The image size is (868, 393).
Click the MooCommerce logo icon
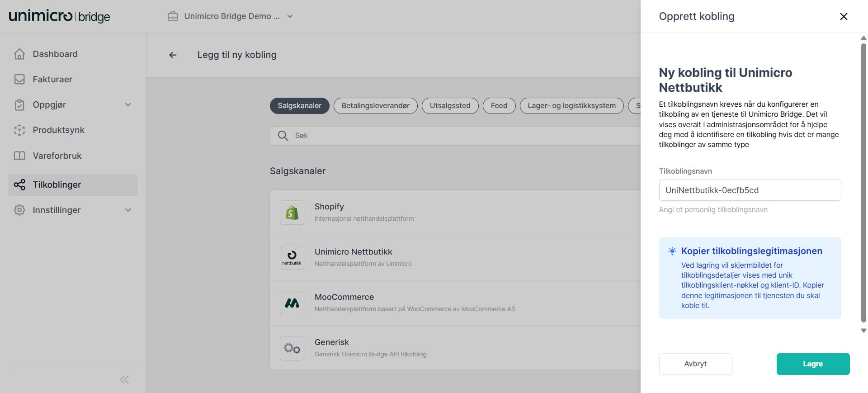292,303
